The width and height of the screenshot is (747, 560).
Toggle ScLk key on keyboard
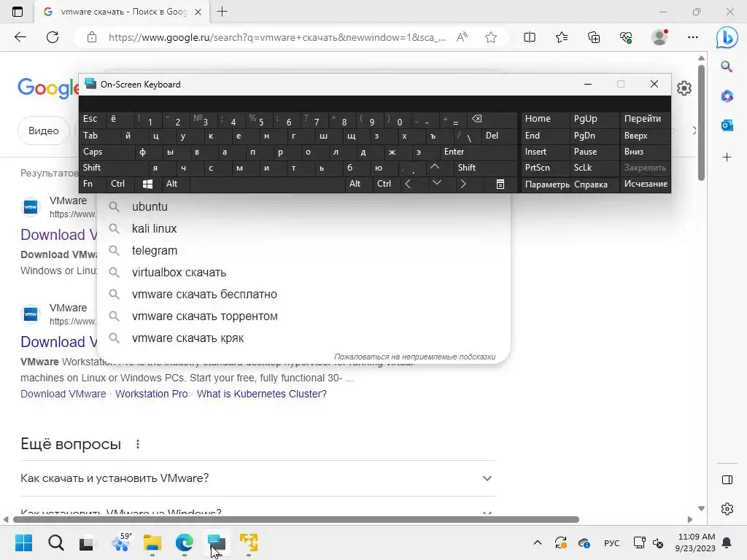point(594,168)
